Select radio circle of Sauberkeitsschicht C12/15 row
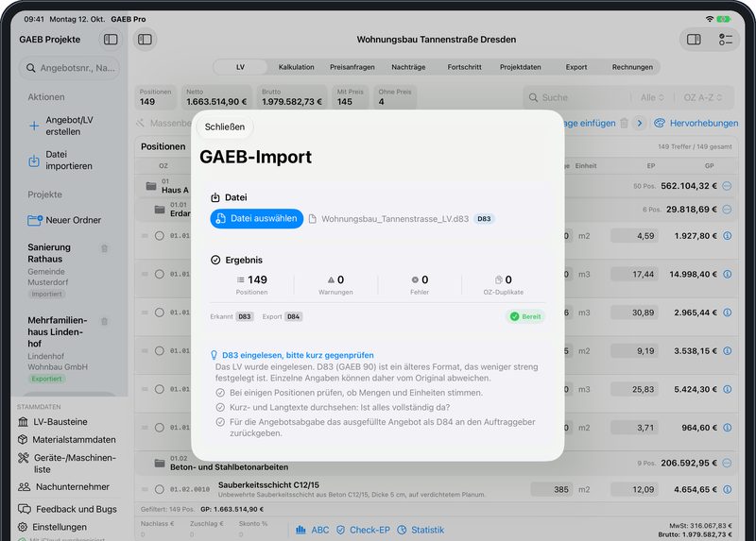The height and width of the screenshot is (541, 756). pyautogui.click(x=159, y=489)
